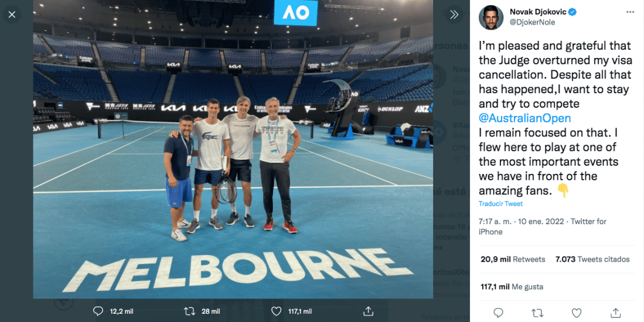This screenshot has height=322, width=644.
Task: Click the share icon below the photo
Action: pos(369,311)
